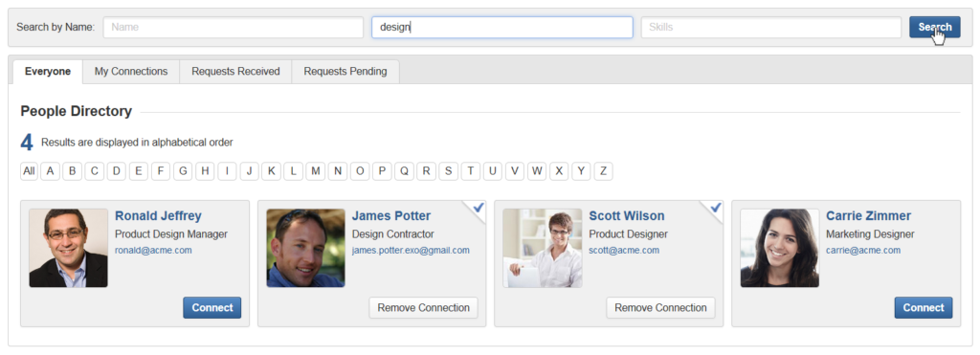Connect with Ronald Jeffrey
This screenshot has height=355, width=980.
point(212,307)
